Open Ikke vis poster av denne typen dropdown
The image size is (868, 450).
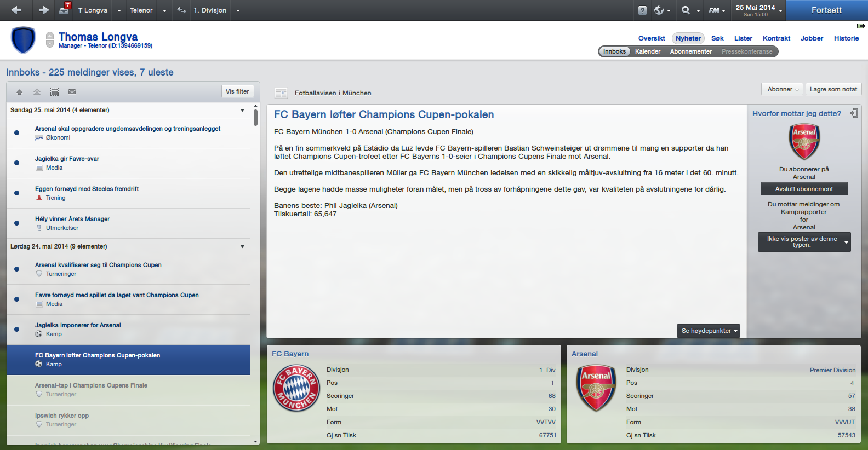point(804,242)
